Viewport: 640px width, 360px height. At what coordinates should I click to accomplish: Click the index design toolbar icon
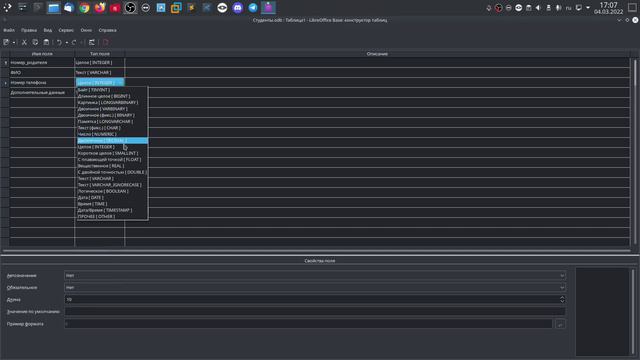click(92, 42)
